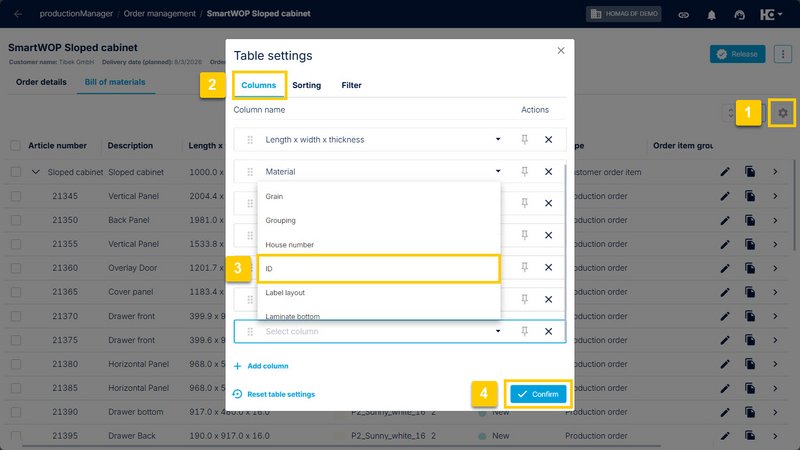Open the Bill of materials tab
The image size is (800, 450).
pyautogui.click(x=115, y=82)
